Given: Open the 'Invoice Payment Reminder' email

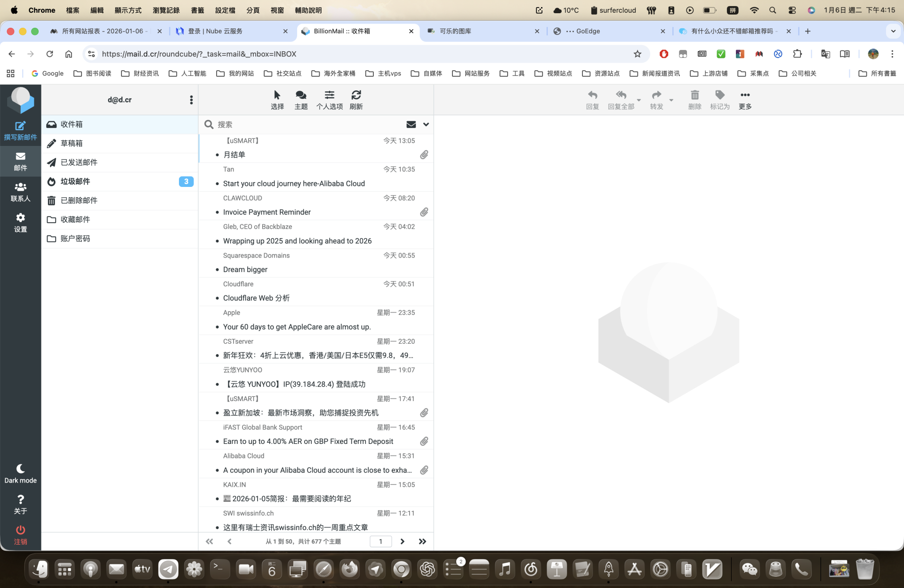Looking at the screenshot, I should [x=316, y=206].
